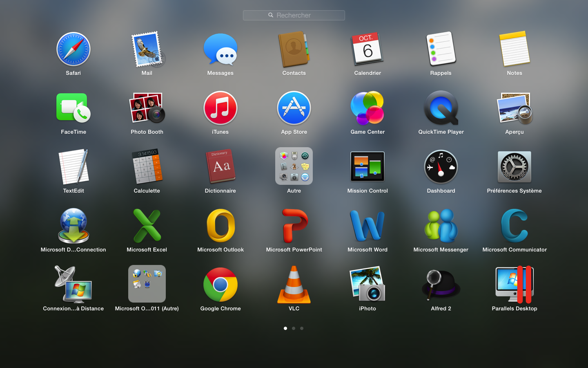Open Microsoft Messenger
The width and height of the screenshot is (588, 368).
tap(441, 226)
